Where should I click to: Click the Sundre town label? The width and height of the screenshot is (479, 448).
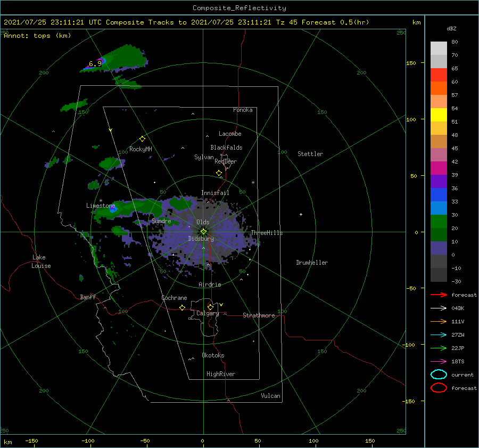click(161, 221)
